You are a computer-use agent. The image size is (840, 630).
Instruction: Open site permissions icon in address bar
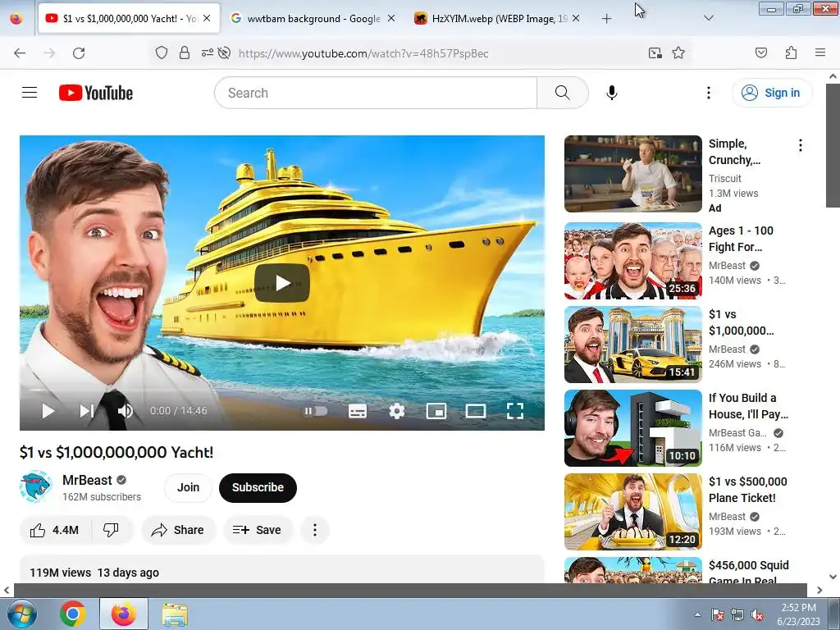pyautogui.click(x=207, y=53)
